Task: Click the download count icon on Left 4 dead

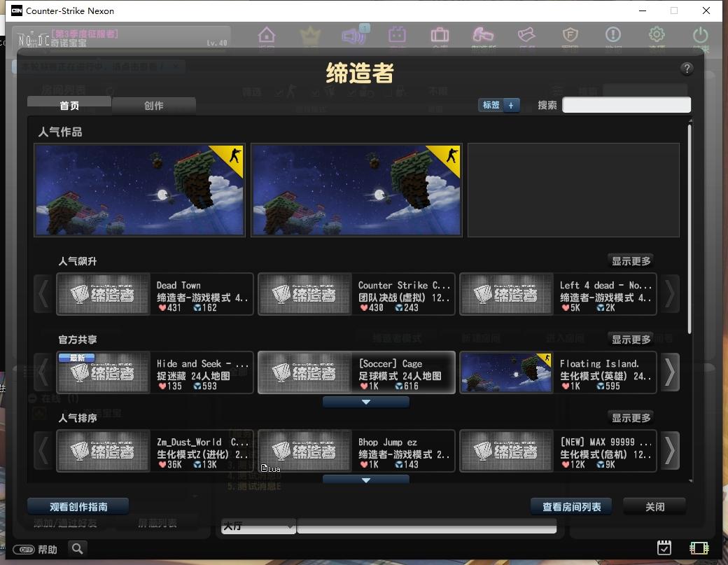Action: pos(601,307)
